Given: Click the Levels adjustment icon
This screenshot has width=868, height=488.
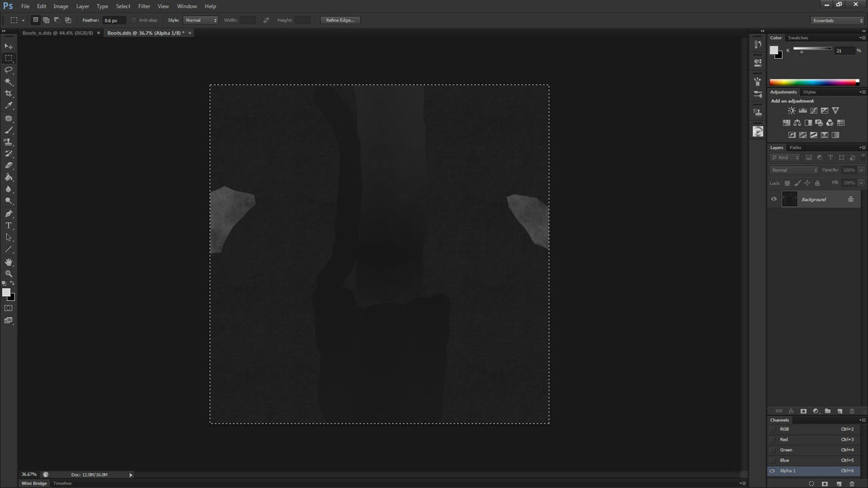Looking at the screenshot, I should pyautogui.click(x=803, y=110).
